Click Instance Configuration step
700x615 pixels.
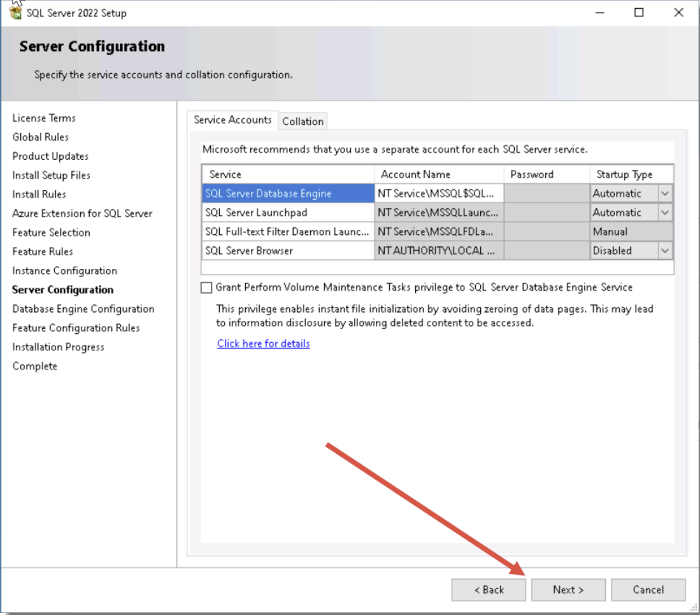(64, 271)
